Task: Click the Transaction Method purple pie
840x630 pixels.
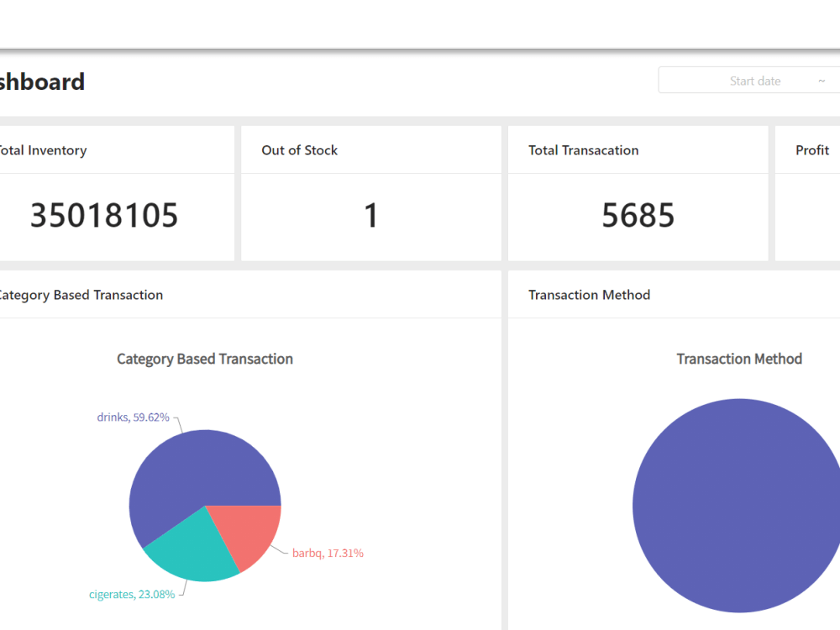Action: tap(738, 506)
